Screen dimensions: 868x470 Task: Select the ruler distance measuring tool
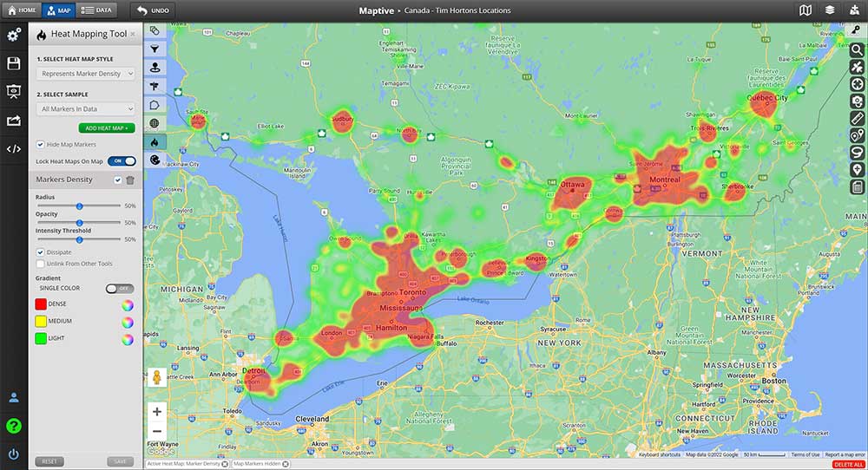(857, 118)
